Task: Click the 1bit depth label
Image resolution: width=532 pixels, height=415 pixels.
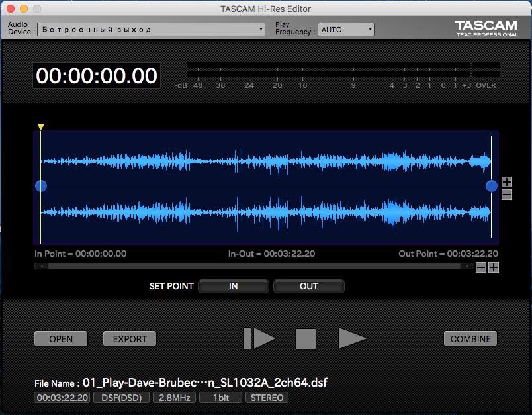Action: [x=220, y=398]
